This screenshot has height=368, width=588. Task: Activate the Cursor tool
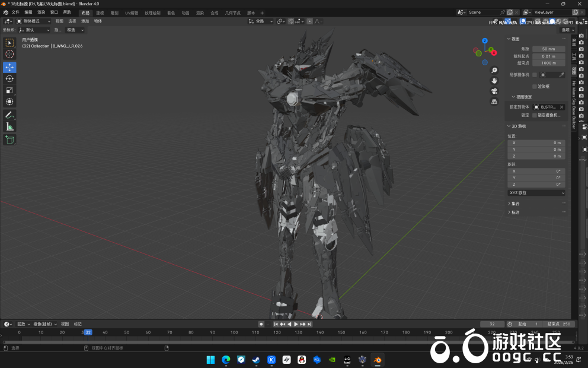[x=9, y=55]
